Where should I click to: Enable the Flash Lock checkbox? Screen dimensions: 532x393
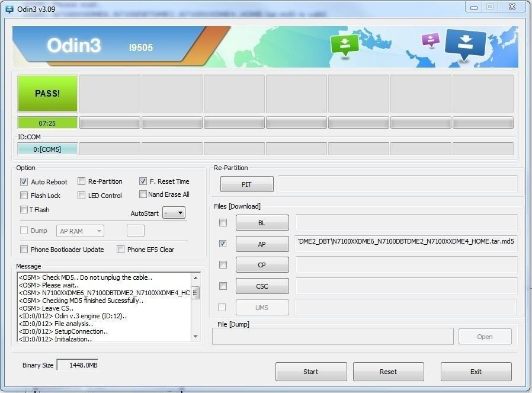(x=24, y=196)
